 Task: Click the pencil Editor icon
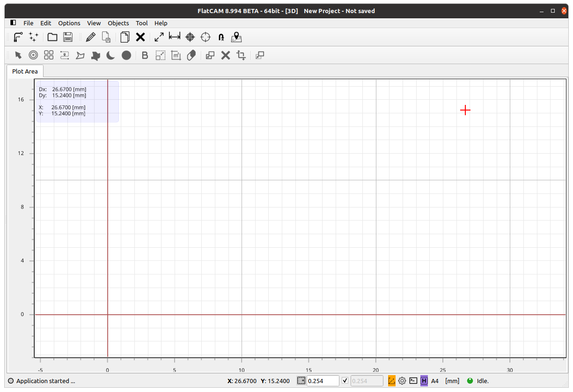[91, 37]
